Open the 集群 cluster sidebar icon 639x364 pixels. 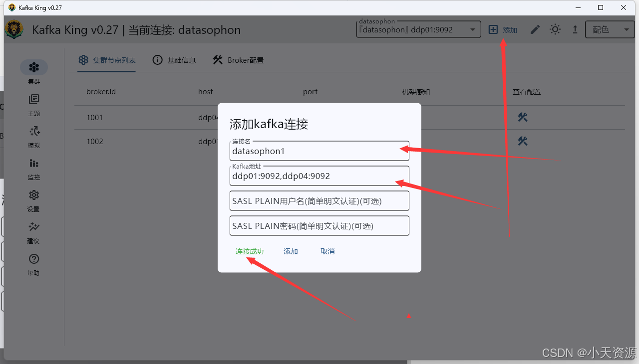(34, 67)
